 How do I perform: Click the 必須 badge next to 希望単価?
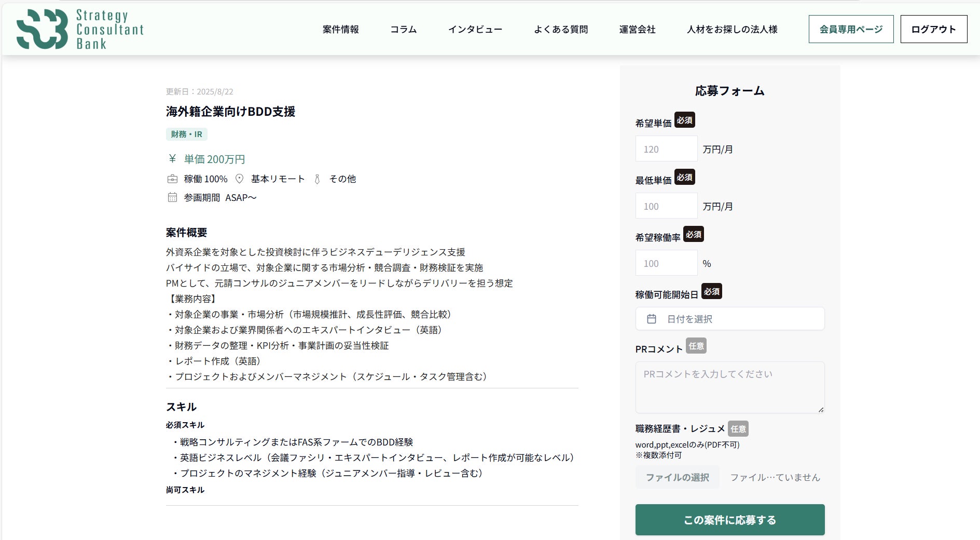point(685,120)
